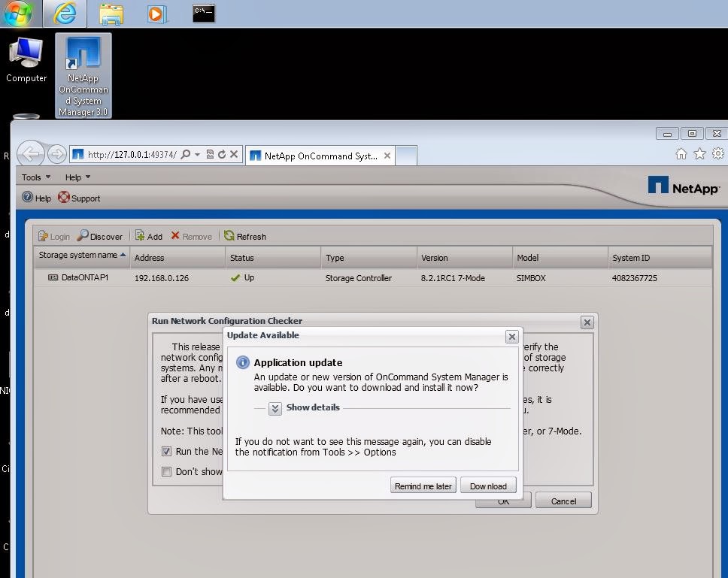Click Refresh in storage toolbar
Viewport: 728px width, 578px height.
coord(245,236)
